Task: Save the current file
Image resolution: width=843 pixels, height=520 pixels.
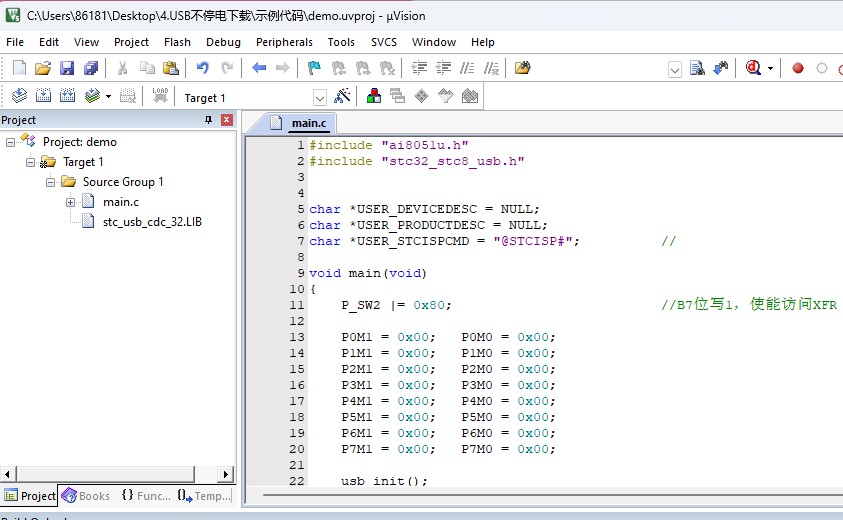Action: (x=67, y=68)
